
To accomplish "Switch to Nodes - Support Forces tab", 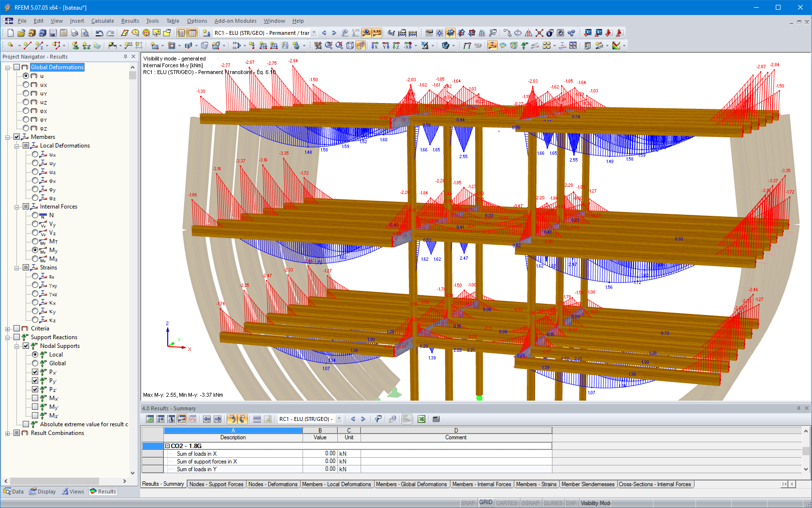I will click(217, 484).
